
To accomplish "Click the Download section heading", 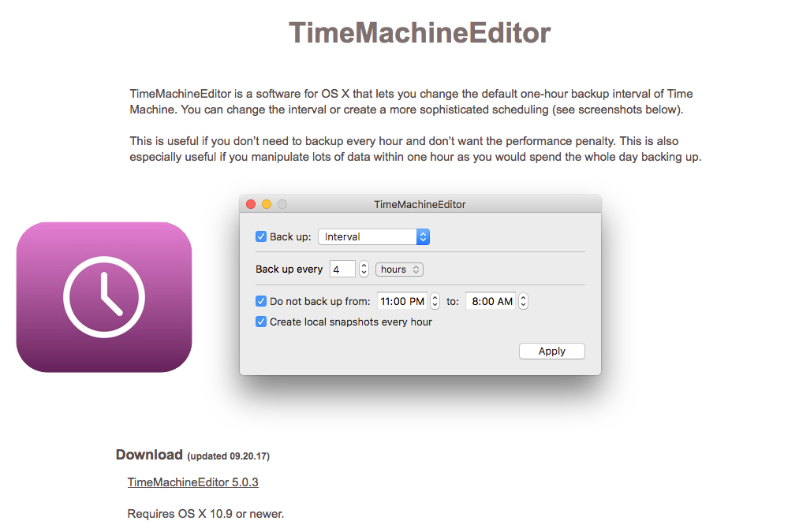I will (x=149, y=455).
